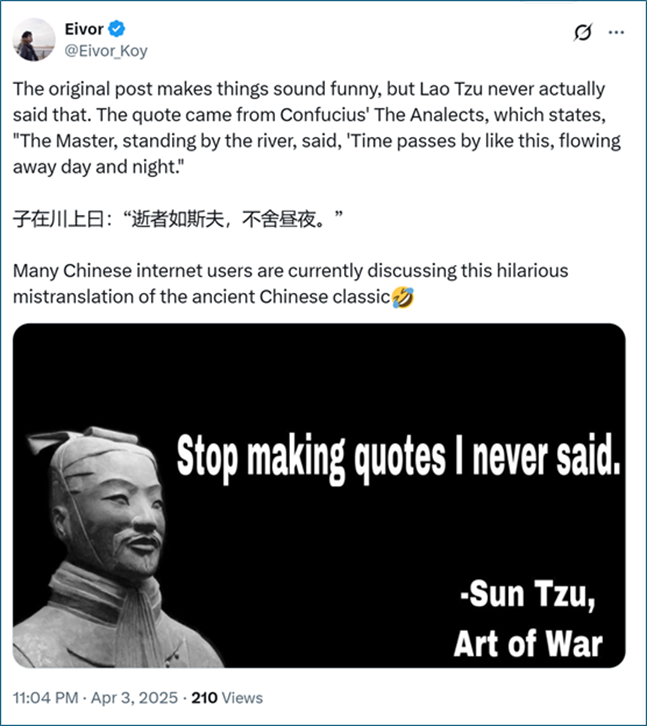Open Eivor's profile avatar picture
Image resolution: width=647 pixels, height=726 pixels.
33,40
